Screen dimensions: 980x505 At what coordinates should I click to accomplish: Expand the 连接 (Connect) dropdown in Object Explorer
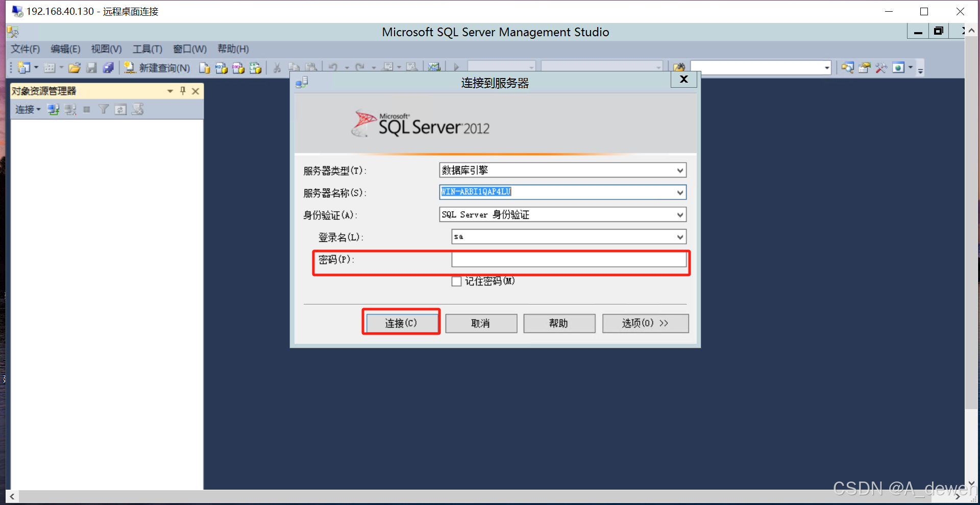[x=28, y=109]
